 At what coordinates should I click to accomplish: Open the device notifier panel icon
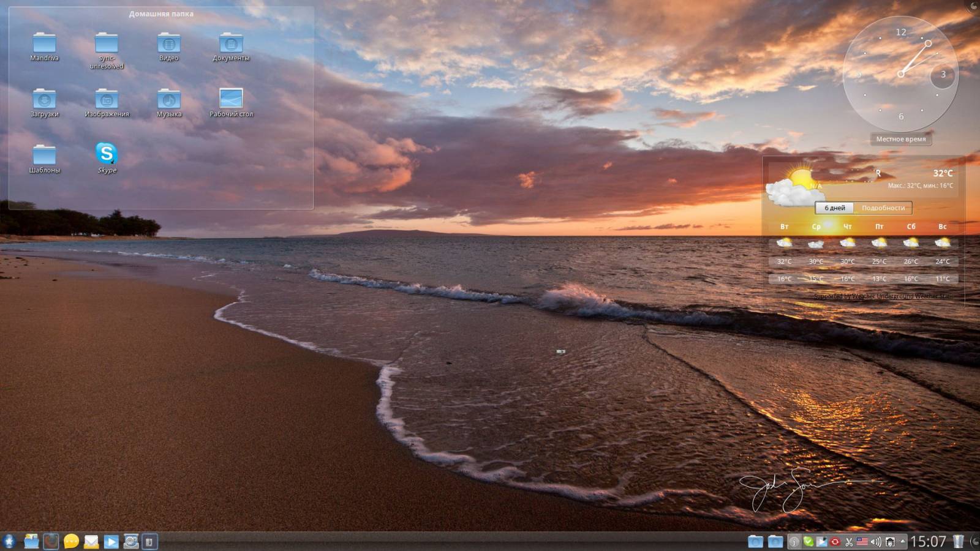click(x=150, y=541)
